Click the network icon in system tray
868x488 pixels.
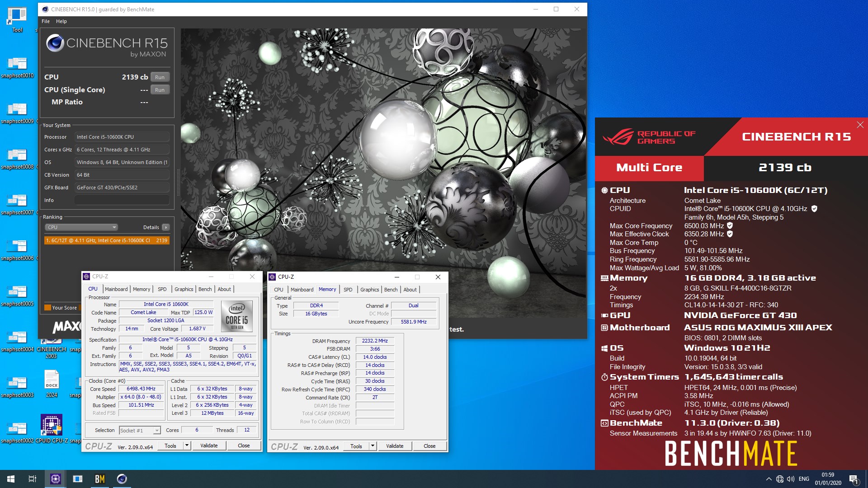(x=780, y=479)
